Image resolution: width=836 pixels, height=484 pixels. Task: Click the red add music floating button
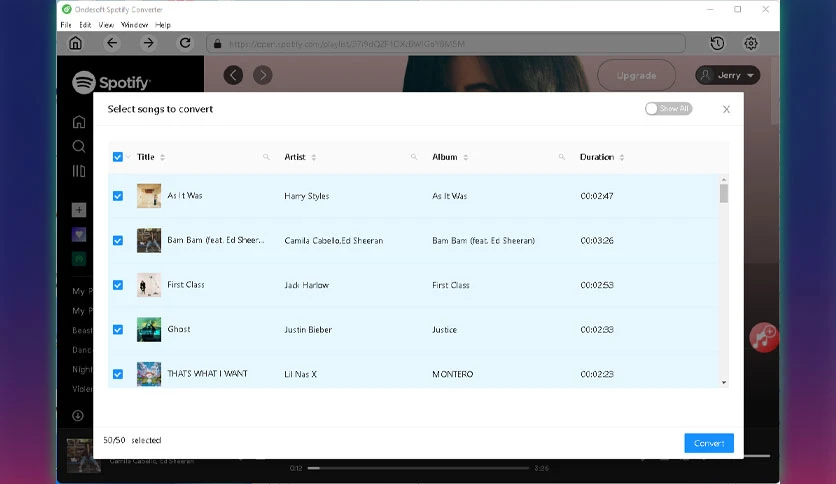[x=763, y=337]
